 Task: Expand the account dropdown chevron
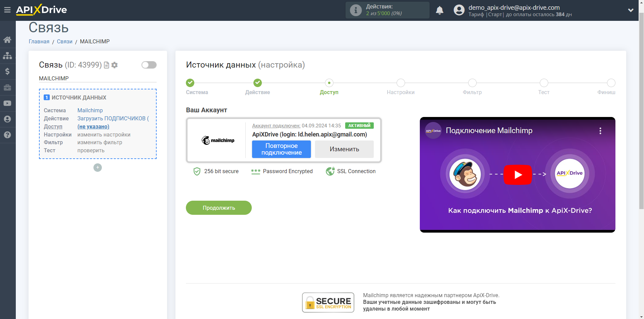(631, 10)
